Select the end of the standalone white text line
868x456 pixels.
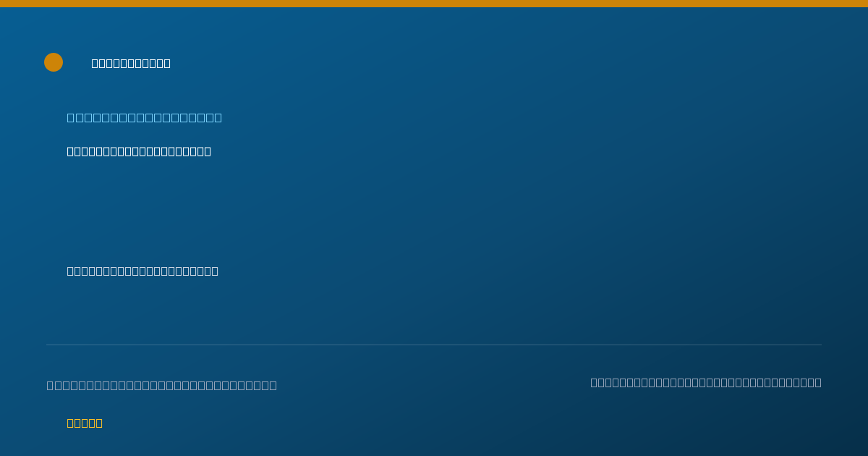(215, 271)
